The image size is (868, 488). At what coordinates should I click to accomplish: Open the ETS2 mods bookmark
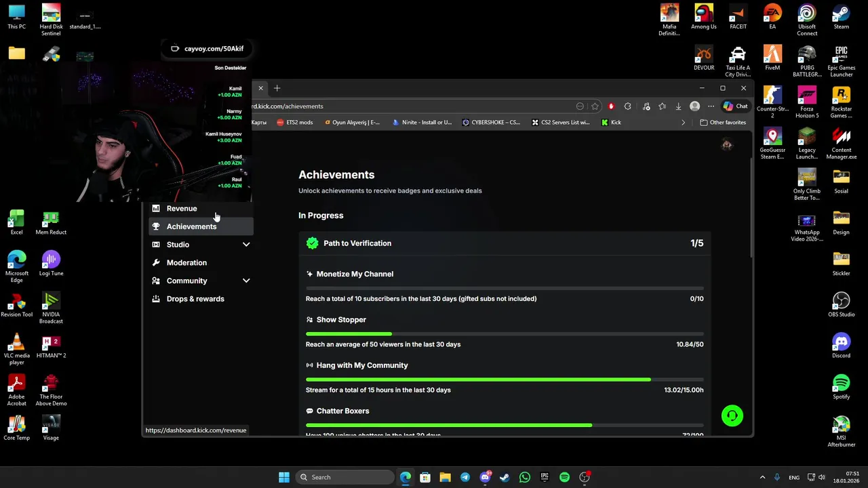(x=295, y=123)
